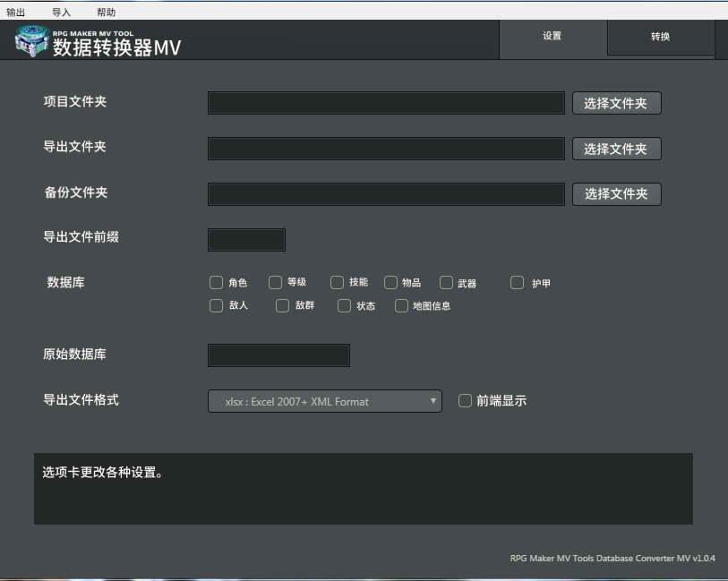
Task: Open the 输出 menu
Action: (15, 12)
